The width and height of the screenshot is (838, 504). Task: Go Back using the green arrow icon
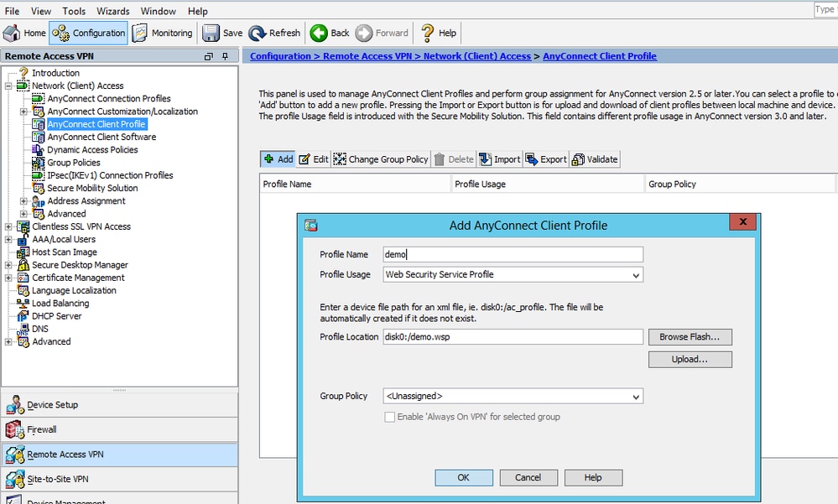(x=319, y=34)
